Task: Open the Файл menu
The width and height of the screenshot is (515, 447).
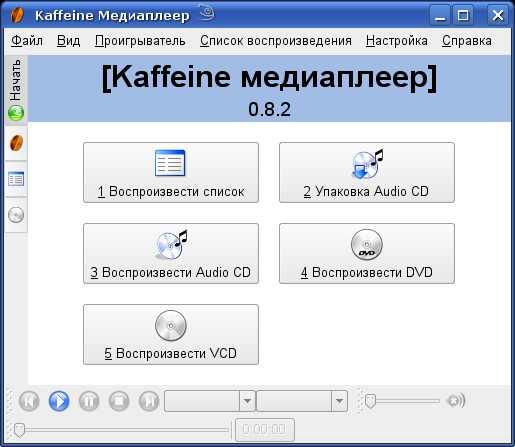Action: point(27,41)
